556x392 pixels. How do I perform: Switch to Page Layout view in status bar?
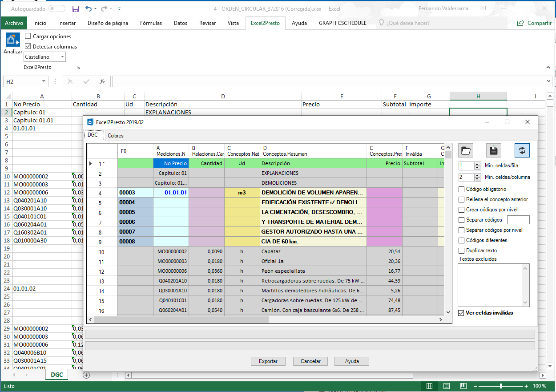tap(447, 386)
